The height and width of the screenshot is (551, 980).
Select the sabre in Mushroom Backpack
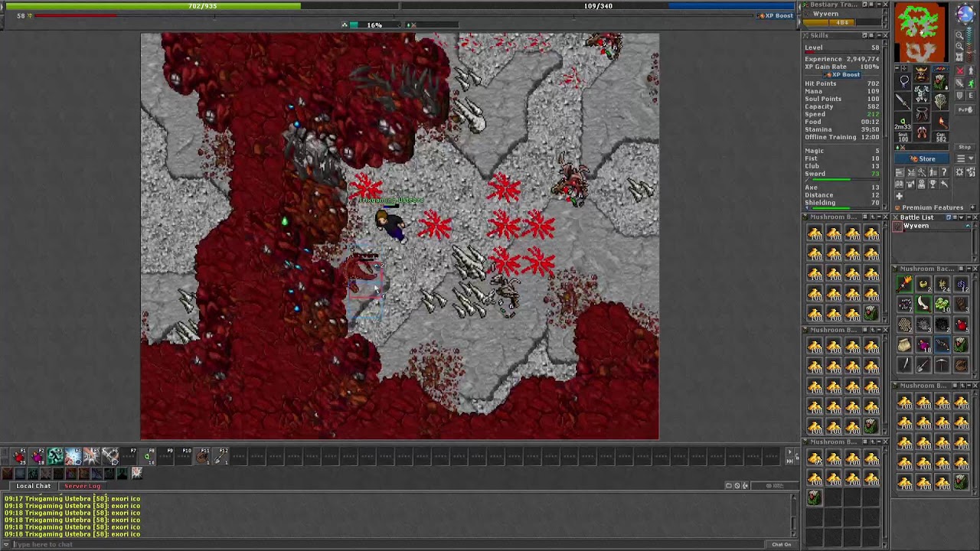(x=924, y=305)
